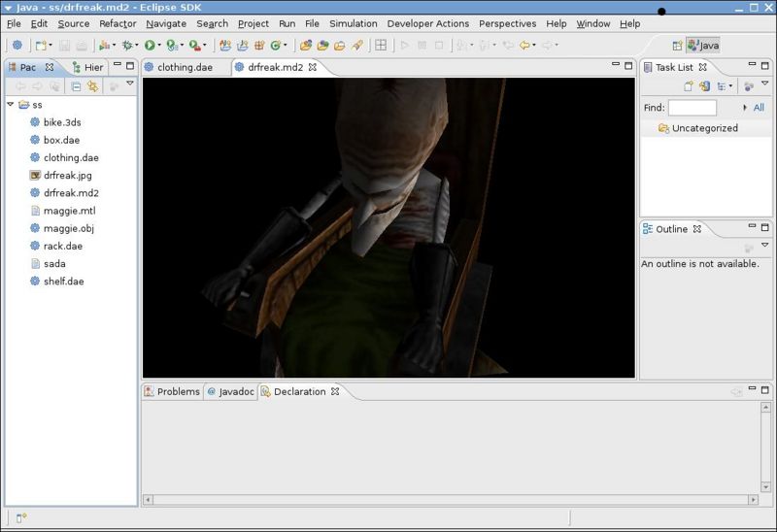
Task: Open Task List presentation dropdown arrow
Action: pyautogui.click(x=730, y=86)
